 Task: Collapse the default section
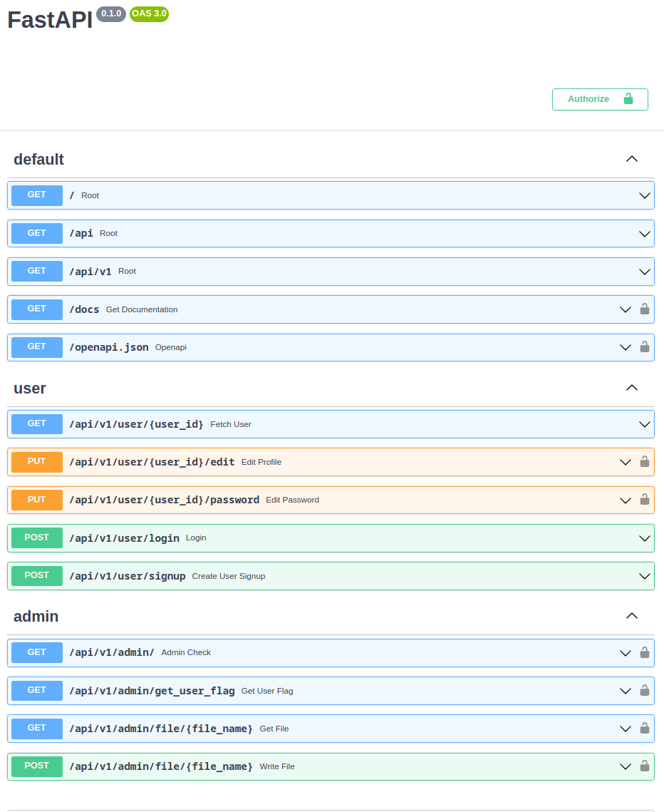pyautogui.click(x=632, y=159)
